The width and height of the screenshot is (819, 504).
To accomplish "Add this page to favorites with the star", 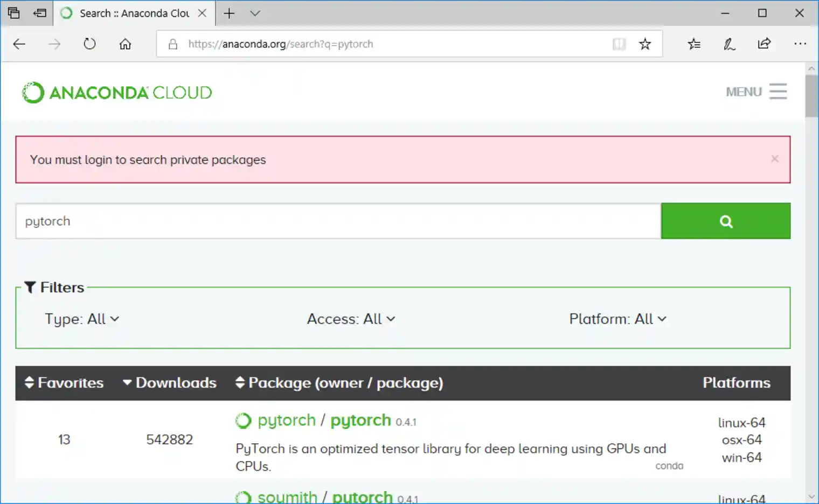I will (x=645, y=44).
